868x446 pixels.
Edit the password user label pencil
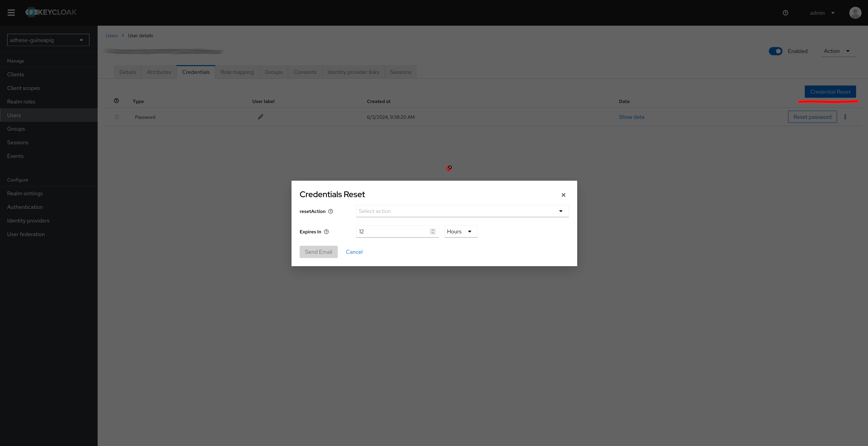coord(261,117)
